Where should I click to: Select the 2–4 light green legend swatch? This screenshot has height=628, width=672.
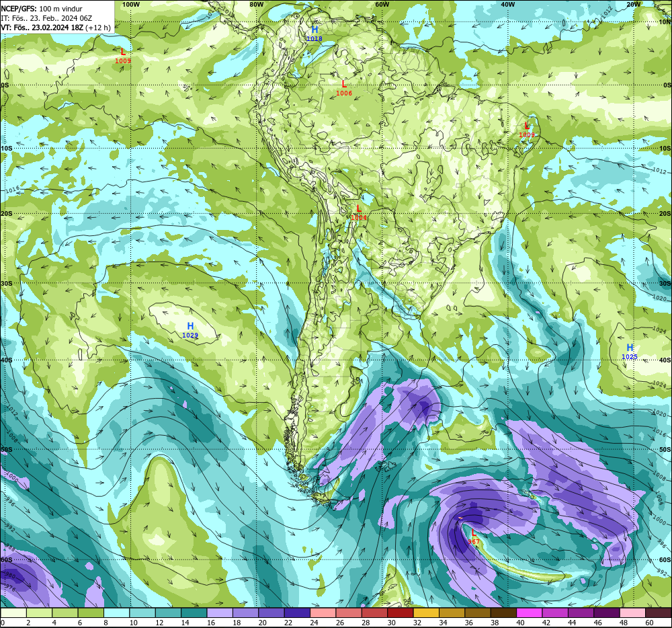[39, 613]
